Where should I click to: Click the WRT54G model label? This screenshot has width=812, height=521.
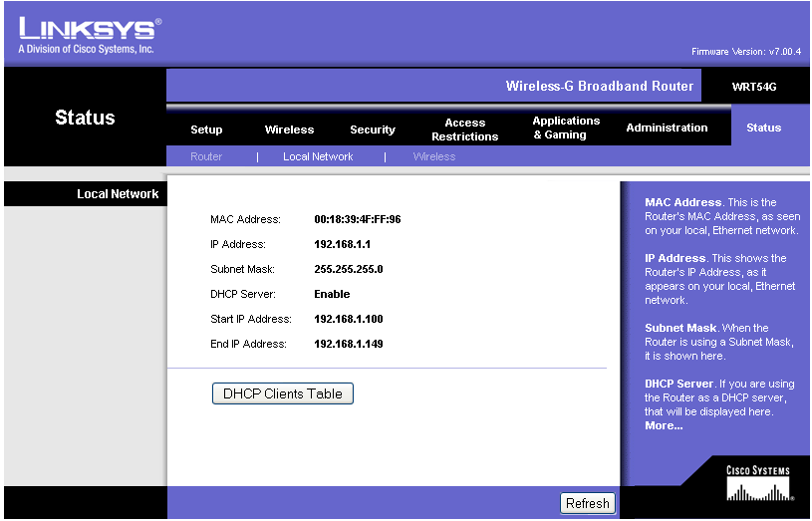[754, 87]
